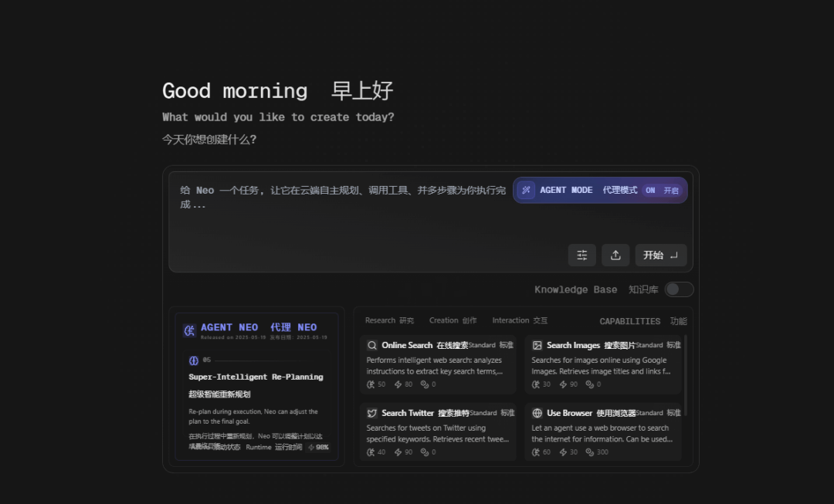Click the magic wand Agent Mode icon
The width and height of the screenshot is (834, 504).
[x=526, y=190]
